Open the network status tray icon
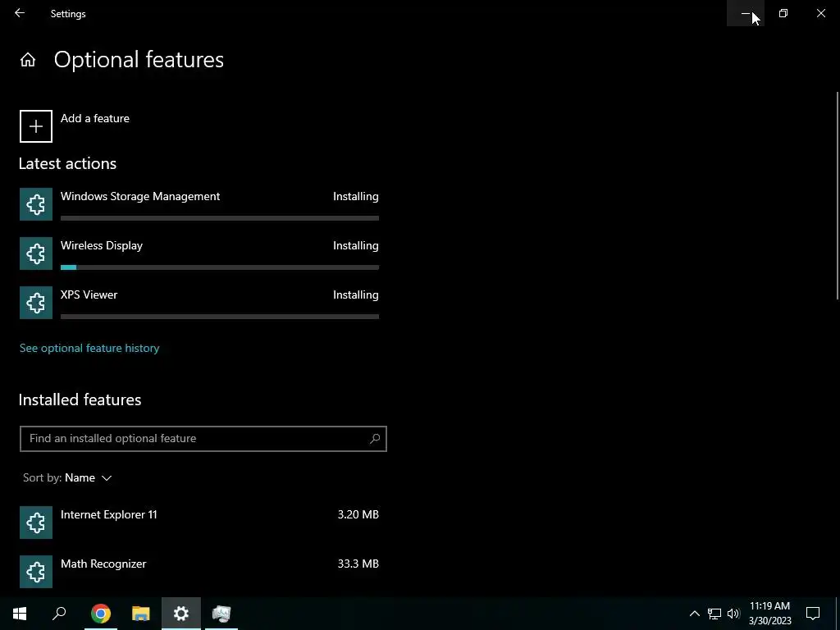The width and height of the screenshot is (840, 630). click(x=714, y=614)
